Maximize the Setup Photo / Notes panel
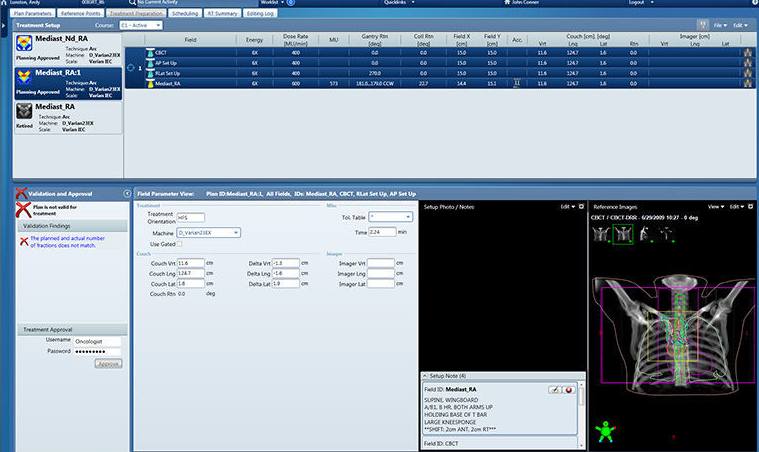This screenshot has height=452, width=759. (581, 207)
